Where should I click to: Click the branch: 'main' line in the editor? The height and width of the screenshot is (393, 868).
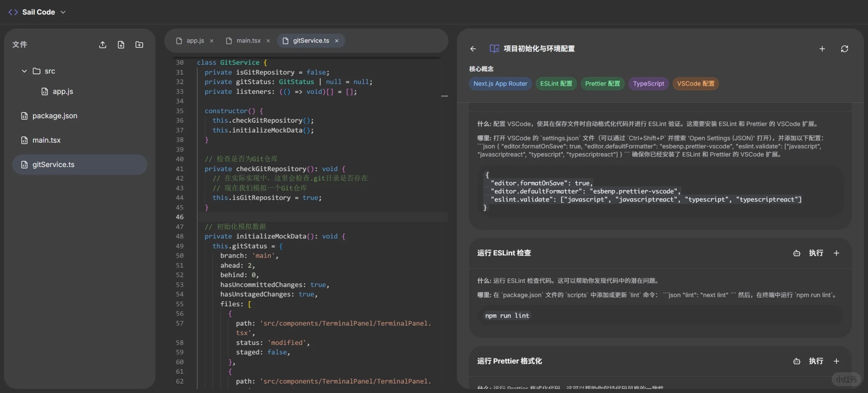(249, 256)
